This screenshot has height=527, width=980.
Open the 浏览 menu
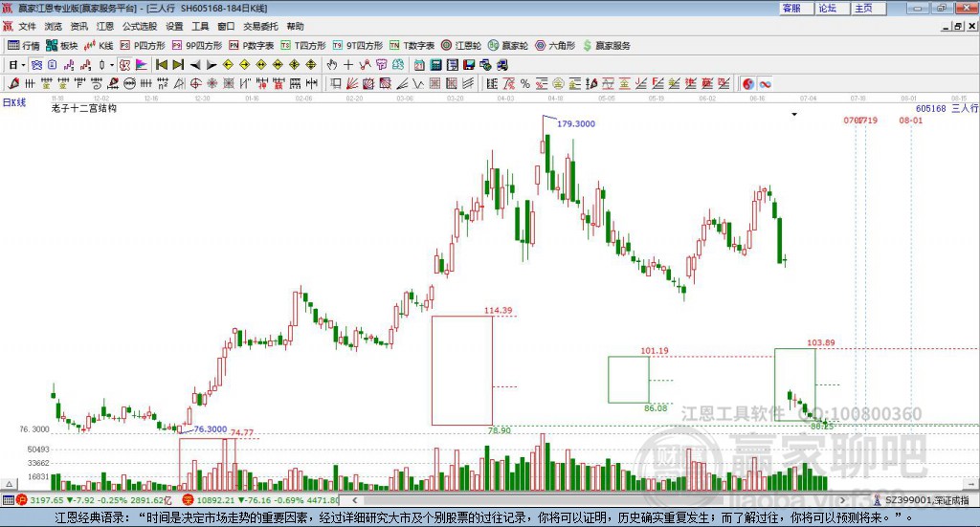point(54,26)
